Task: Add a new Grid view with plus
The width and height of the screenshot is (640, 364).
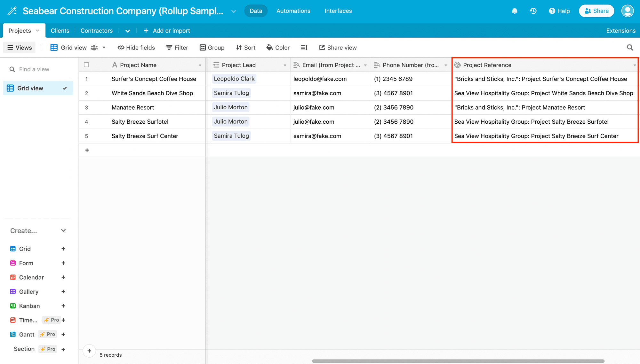Action: pyautogui.click(x=63, y=249)
